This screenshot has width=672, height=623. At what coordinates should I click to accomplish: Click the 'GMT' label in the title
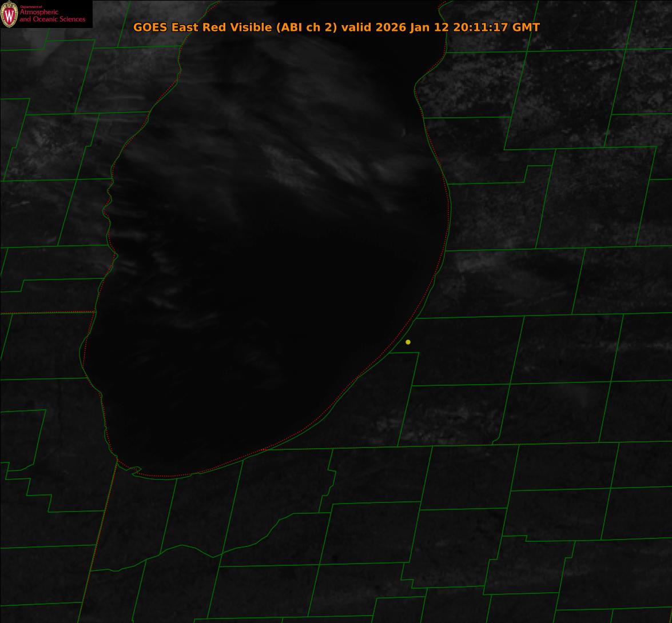526,27
